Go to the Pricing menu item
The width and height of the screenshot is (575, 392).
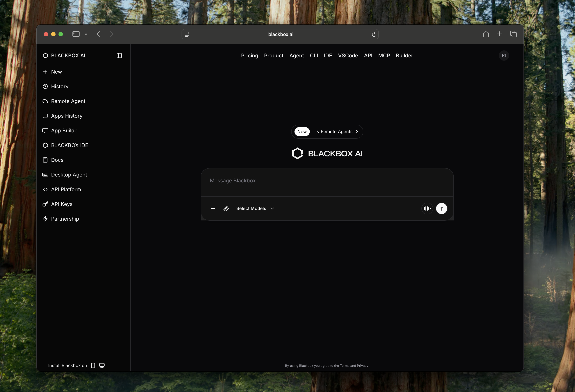pos(249,56)
